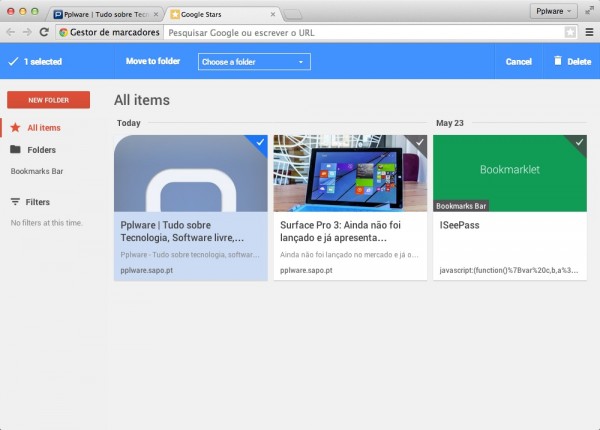This screenshot has height=430, width=600.
Task: Click the Surface Pro 3 tablet thumbnail
Action: pos(350,173)
